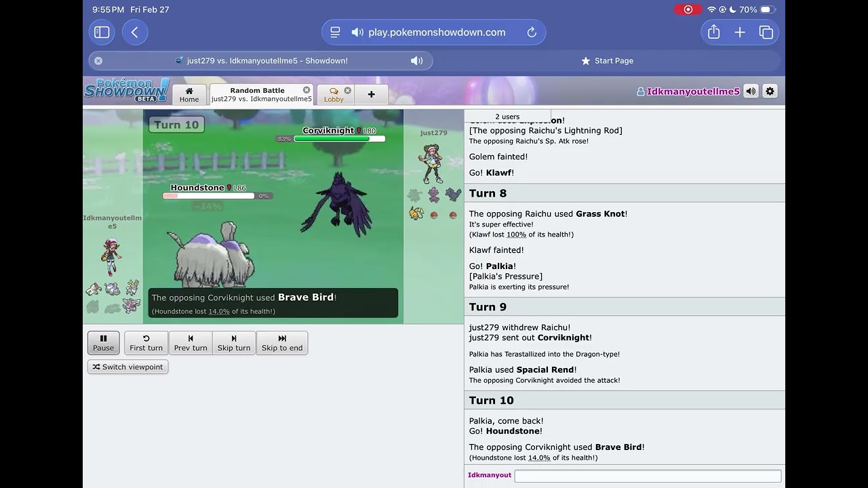Pause the battle replay
The height and width of the screenshot is (488, 868).
coord(104,342)
